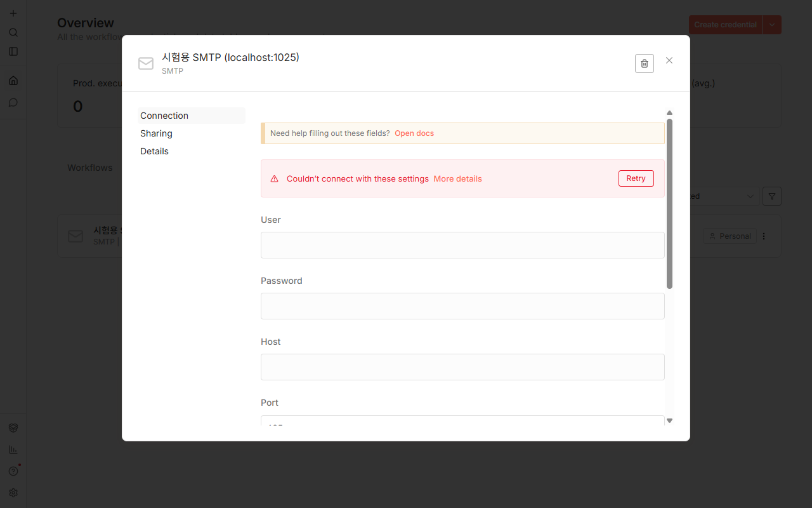Click the envelope icon in dialog header
812x508 pixels.
pyautogui.click(x=146, y=63)
